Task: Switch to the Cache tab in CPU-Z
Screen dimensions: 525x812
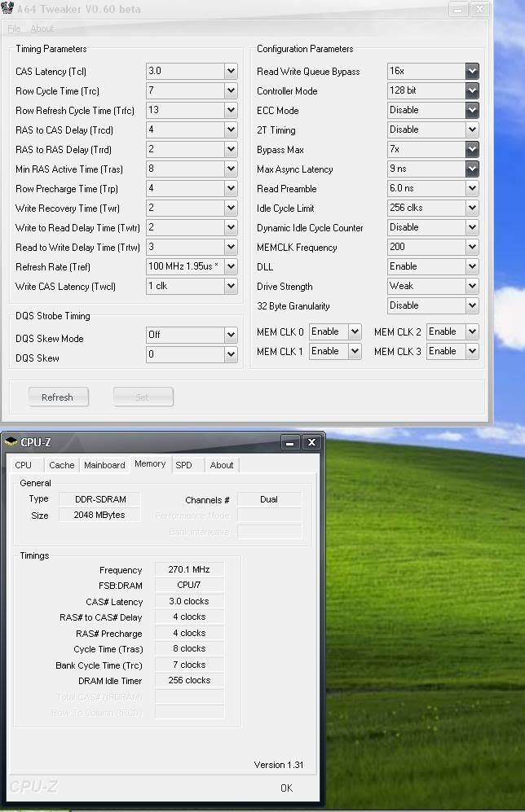Action: (x=62, y=465)
